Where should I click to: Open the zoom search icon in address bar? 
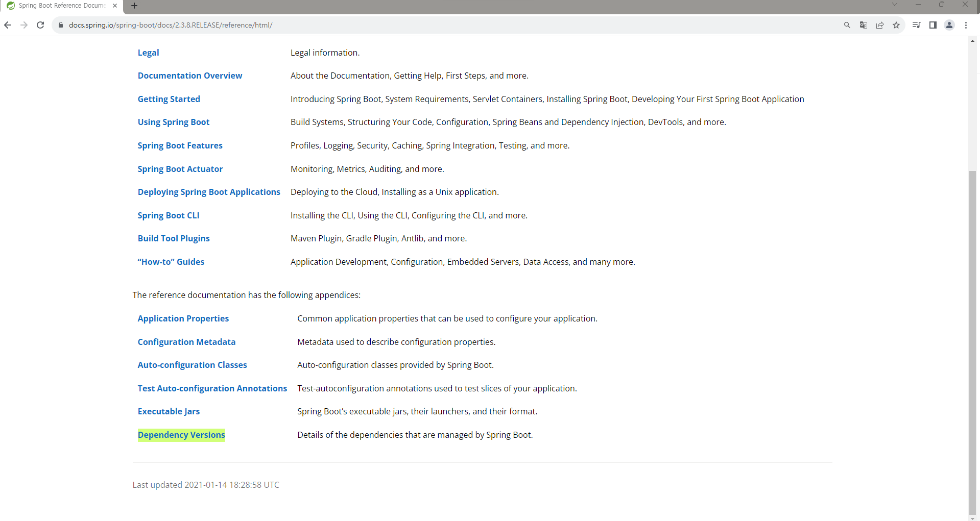847,25
